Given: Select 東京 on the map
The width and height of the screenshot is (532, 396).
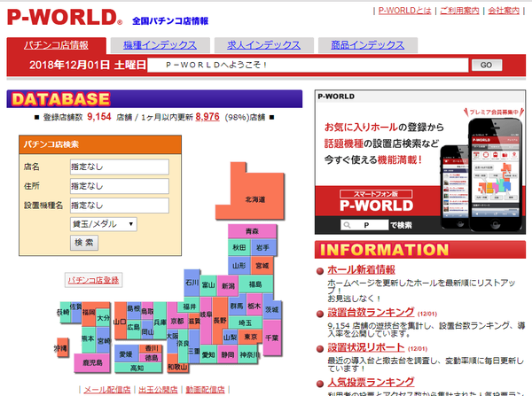Looking at the screenshot, I should coord(250,337).
